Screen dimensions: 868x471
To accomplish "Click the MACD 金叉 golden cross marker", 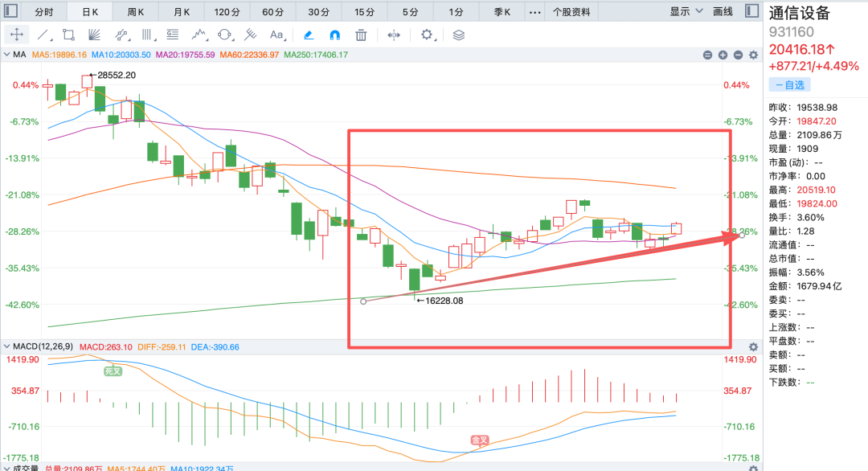I will click(x=479, y=440).
